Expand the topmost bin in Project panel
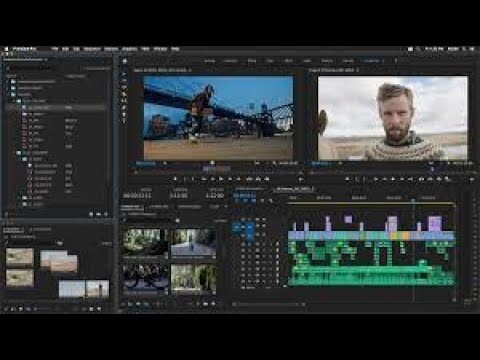This screenshot has width=480, height=360. click(x=8, y=81)
